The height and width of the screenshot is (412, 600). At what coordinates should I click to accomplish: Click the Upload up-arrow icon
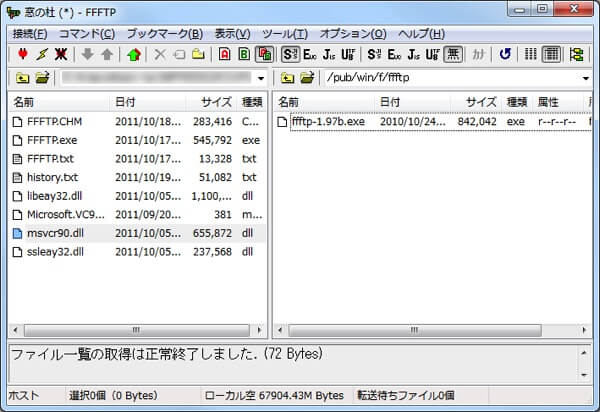click(107, 54)
